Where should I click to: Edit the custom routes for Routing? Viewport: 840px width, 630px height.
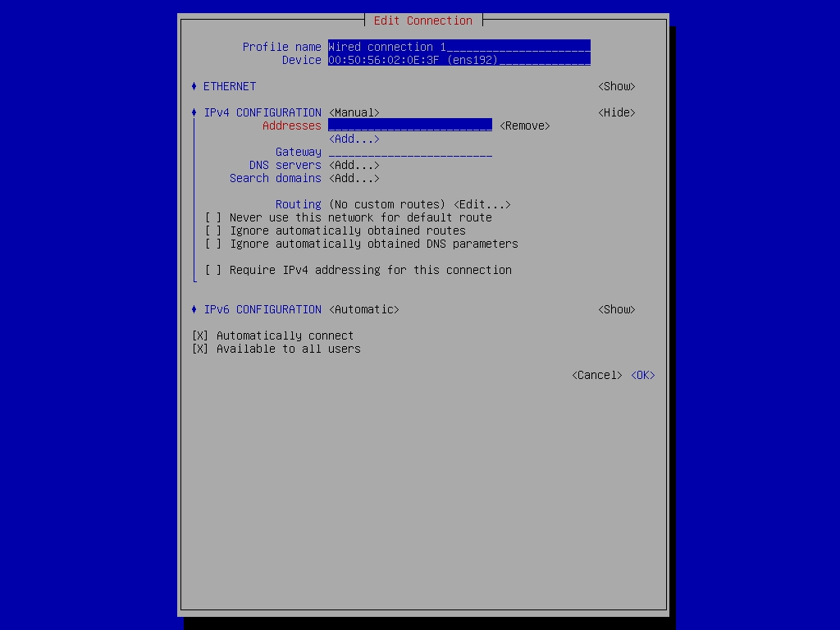tap(482, 204)
